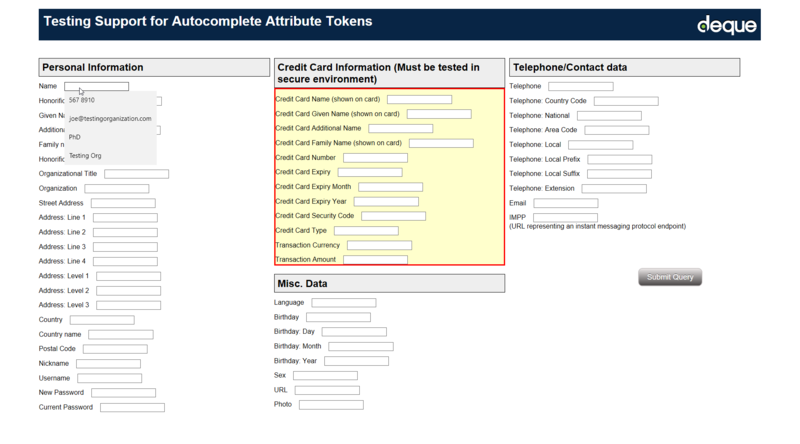This screenshot has height=444, width=800.
Task: Focus the Language input field
Action: pos(344,302)
